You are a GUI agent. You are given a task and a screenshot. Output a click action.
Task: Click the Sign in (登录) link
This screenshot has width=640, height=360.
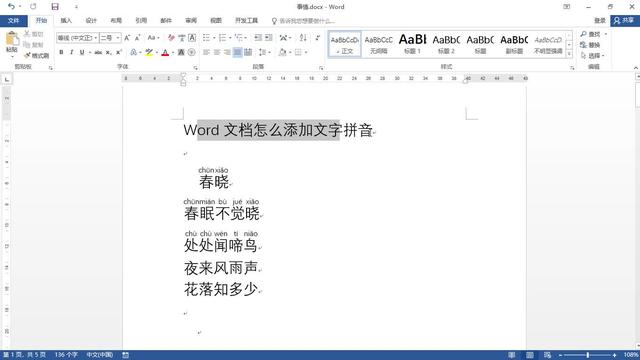(x=600, y=20)
